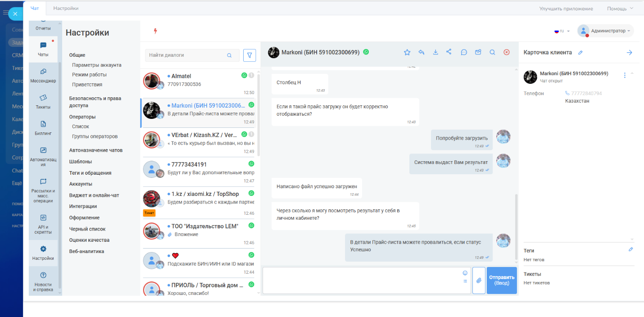
Task: Open search within the chat conversation
Action: [x=492, y=52]
